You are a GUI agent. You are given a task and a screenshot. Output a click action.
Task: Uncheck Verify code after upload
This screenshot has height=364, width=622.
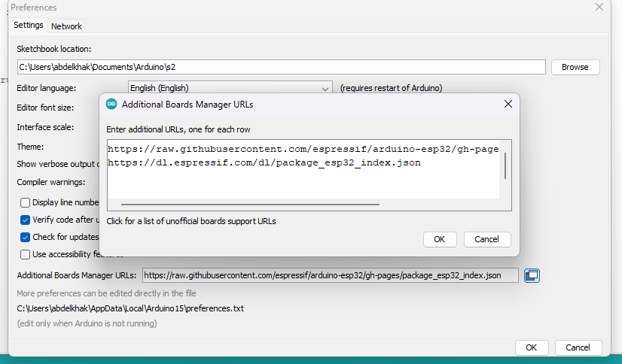point(25,220)
